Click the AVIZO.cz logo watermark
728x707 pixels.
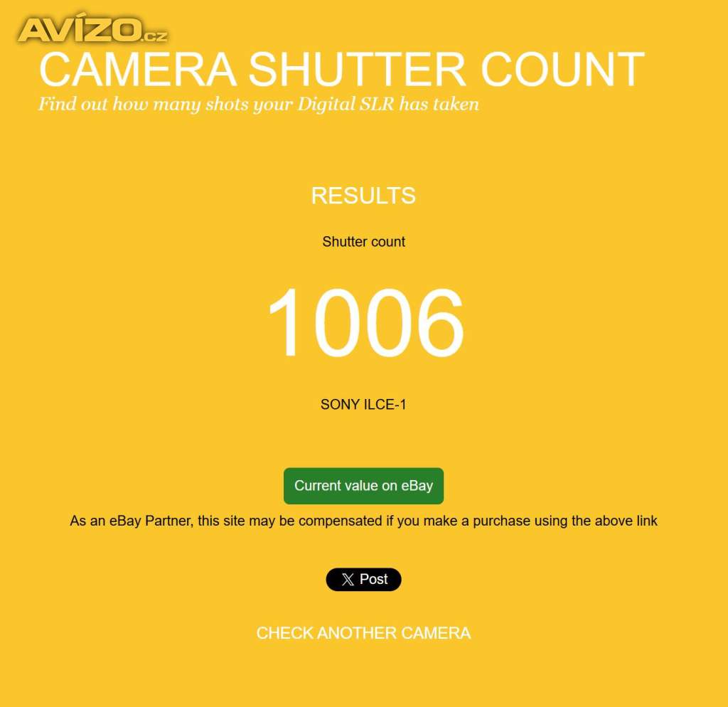(93, 30)
